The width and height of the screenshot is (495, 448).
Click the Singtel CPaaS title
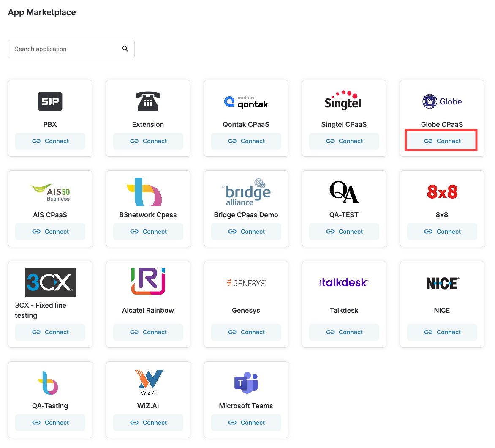[344, 124]
